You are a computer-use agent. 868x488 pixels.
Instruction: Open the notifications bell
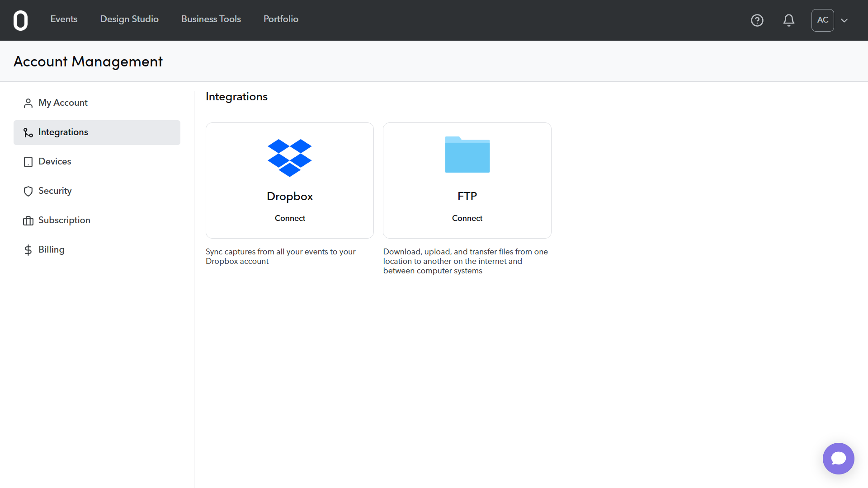pyautogui.click(x=788, y=20)
